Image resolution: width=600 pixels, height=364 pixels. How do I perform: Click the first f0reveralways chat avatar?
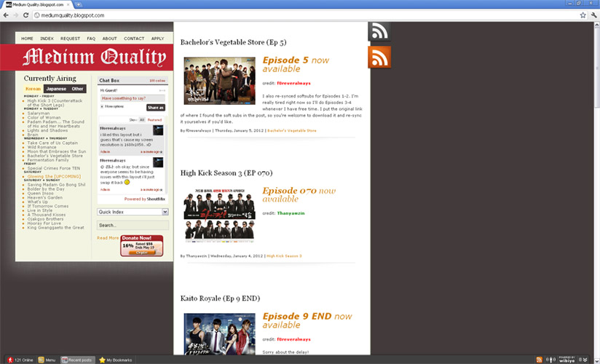(158, 130)
